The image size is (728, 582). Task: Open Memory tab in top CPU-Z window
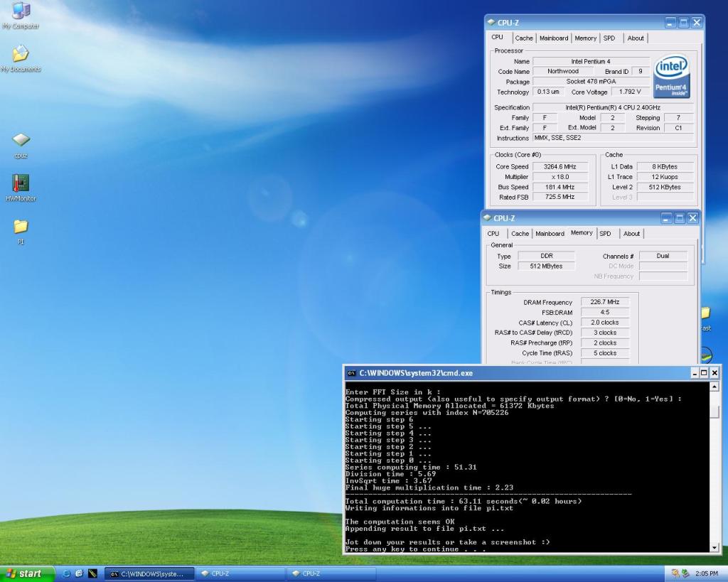click(586, 38)
